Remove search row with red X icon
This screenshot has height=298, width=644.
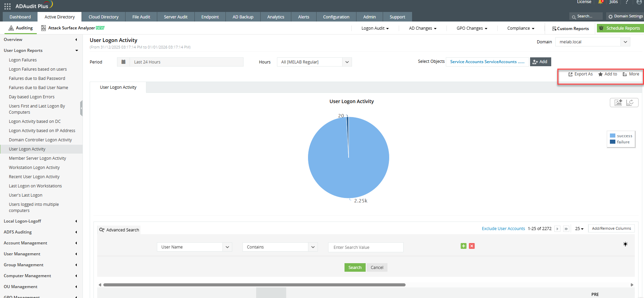coord(472,246)
